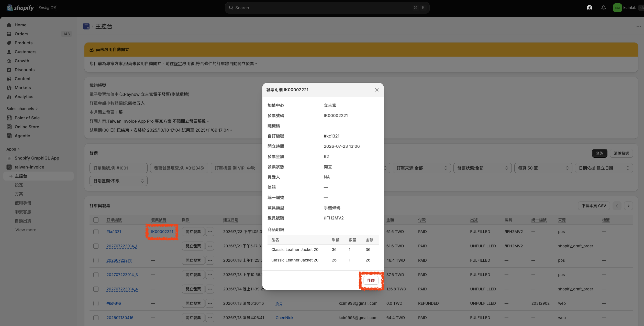Select 主控台 in taiwan-invoice menu
644x326 pixels.
click(x=38, y=176)
